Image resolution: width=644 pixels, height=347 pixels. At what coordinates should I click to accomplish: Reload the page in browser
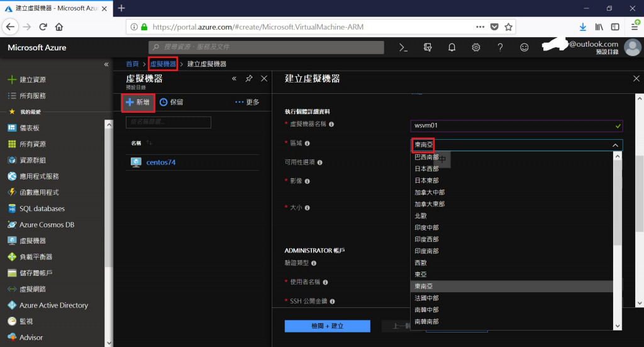pyautogui.click(x=43, y=27)
